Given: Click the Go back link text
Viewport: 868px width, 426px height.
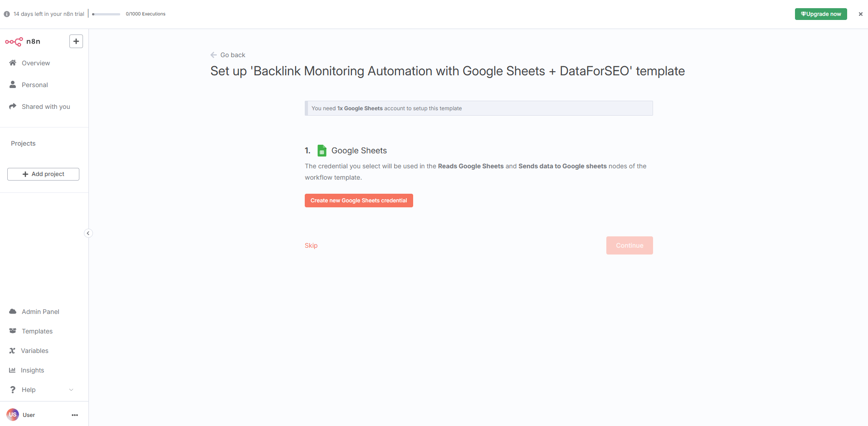Looking at the screenshot, I should coord(233,55).
